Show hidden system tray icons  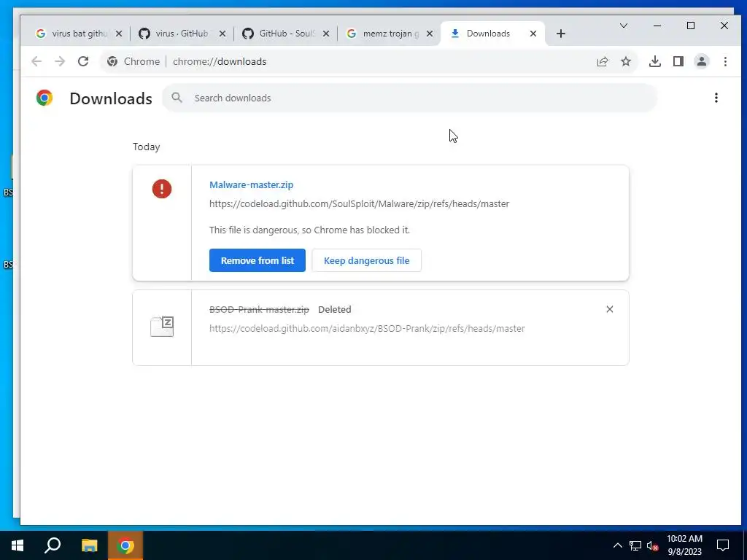point(617,545)
